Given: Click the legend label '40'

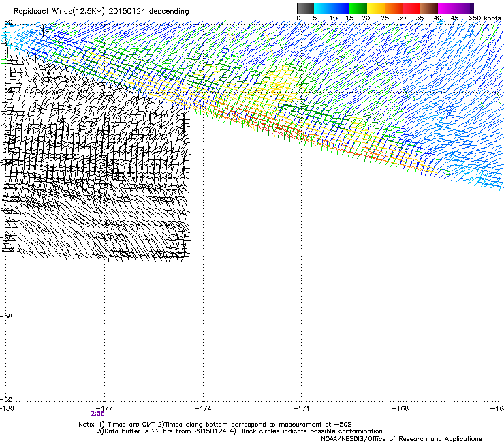Looking at the screenshot, I should [437, 18].
